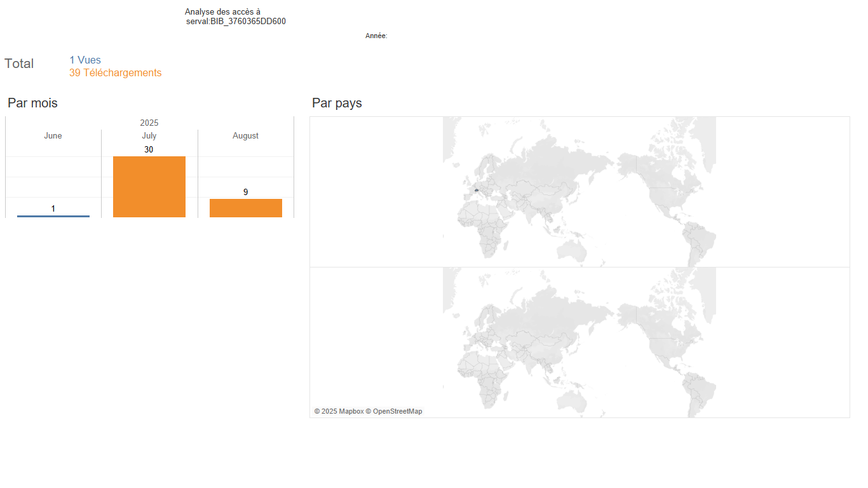
Task: Click the 'Année:' filter label
Action: 376,36
